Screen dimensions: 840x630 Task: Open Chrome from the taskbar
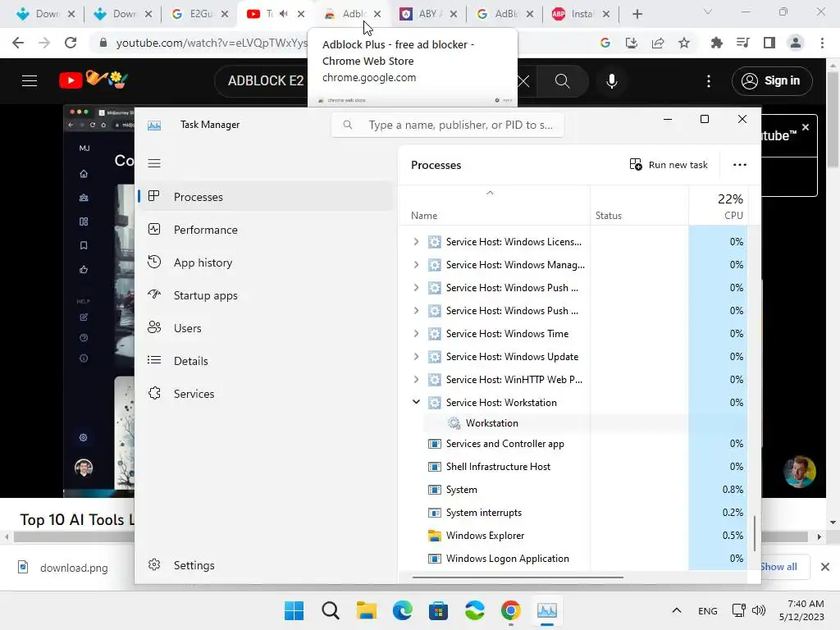tap(510, 610)
